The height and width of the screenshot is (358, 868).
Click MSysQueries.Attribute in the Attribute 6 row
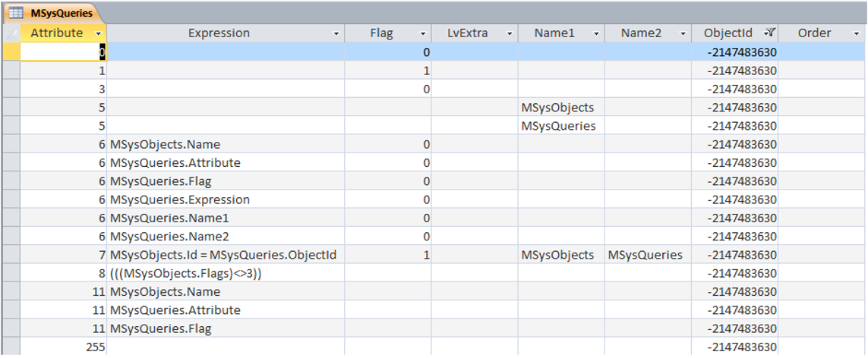point(226,163)
